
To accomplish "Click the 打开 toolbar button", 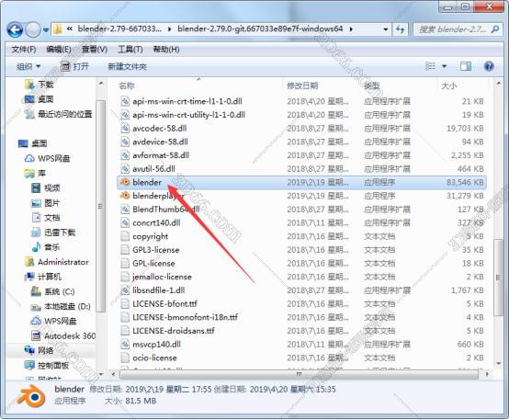I will 75,67.
